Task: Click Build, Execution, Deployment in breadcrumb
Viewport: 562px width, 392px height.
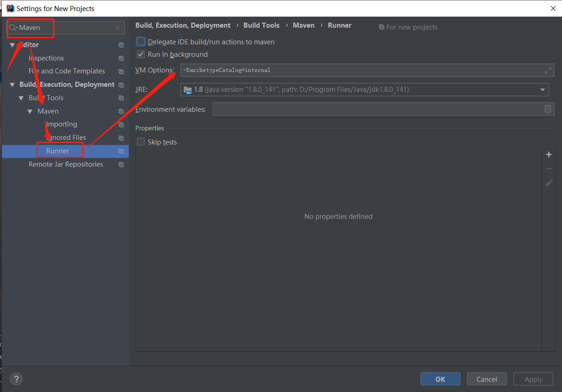Action: (x=183, y=25)
